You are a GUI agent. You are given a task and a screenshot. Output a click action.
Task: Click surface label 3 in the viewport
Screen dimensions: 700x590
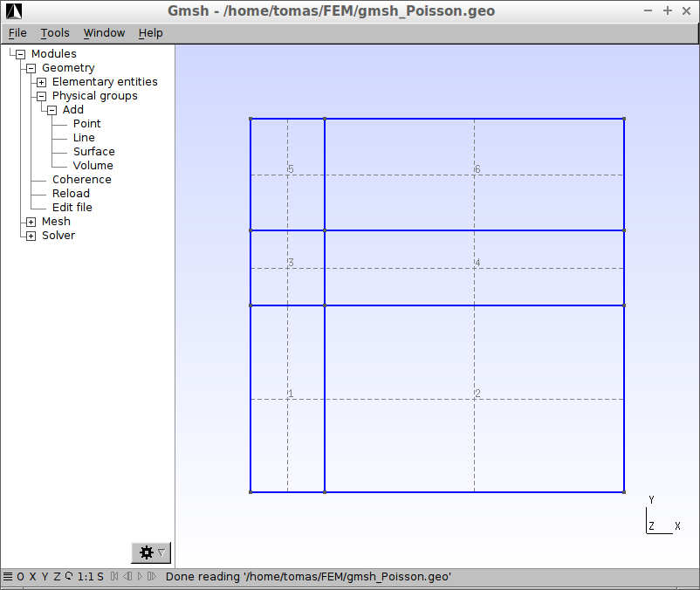(x=291, y=263)
